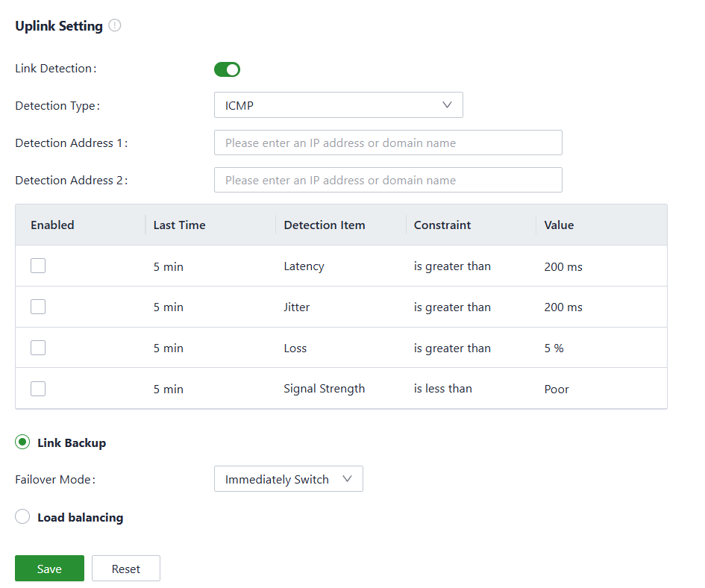The height and width of the screenshot is (588, 705).
Task: Click the Detection Address 2 input field
Action: [x=387, y=180]
